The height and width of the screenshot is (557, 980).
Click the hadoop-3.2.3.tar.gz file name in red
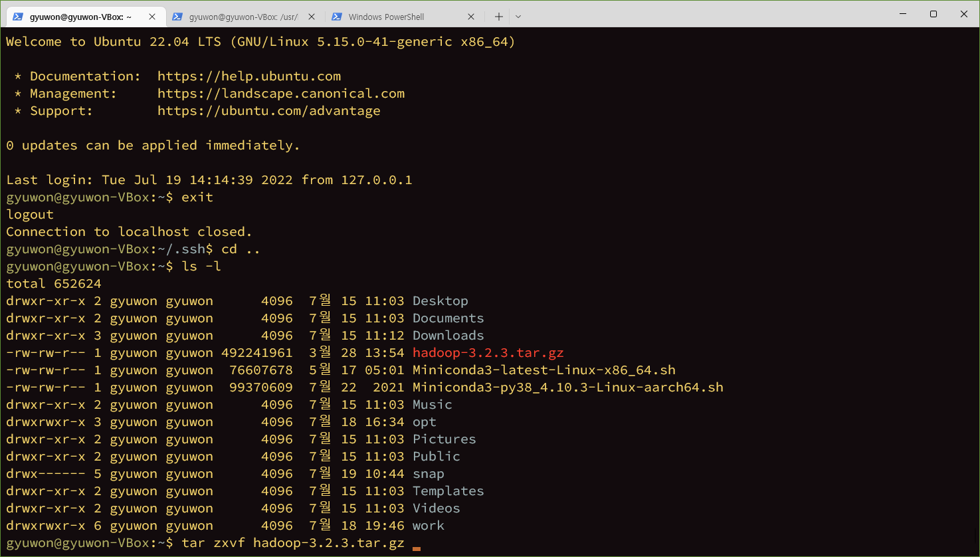tap(488, 353)
